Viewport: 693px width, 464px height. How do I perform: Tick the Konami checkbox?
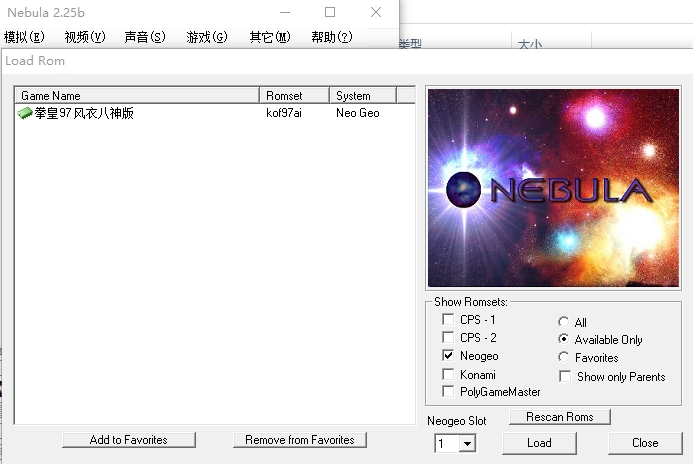448,374
